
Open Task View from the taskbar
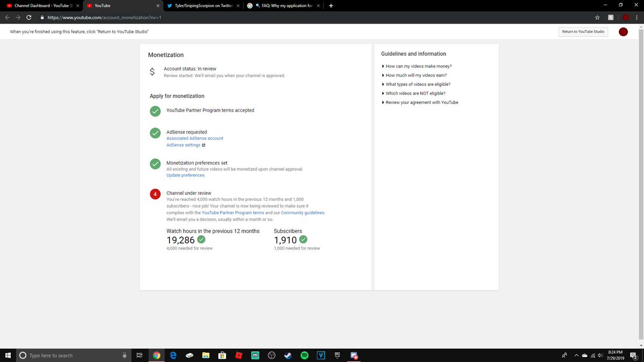click(x=139, y=355)
